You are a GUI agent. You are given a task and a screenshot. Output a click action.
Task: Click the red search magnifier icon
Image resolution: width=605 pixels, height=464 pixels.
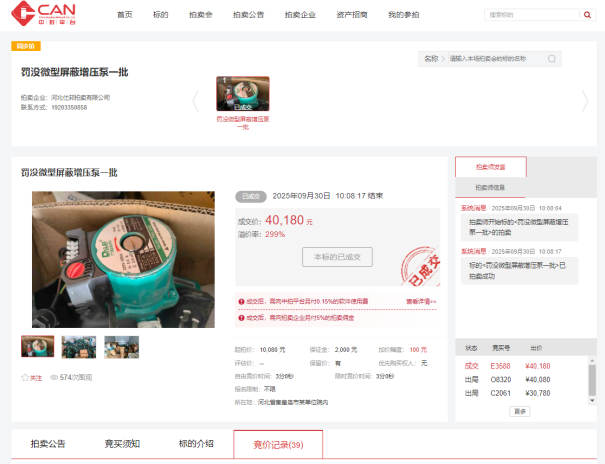[x=587, y=15]
